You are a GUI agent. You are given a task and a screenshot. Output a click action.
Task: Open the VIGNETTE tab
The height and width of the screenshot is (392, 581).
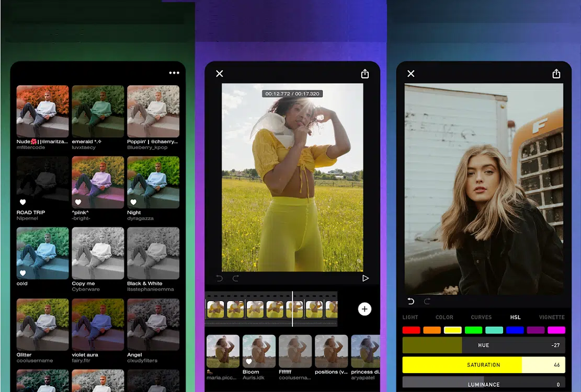pyautogui.click(x=552, y=317)
